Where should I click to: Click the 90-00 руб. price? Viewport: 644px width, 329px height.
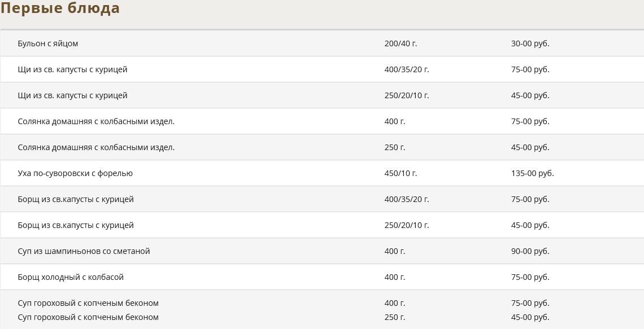(530, 251)
